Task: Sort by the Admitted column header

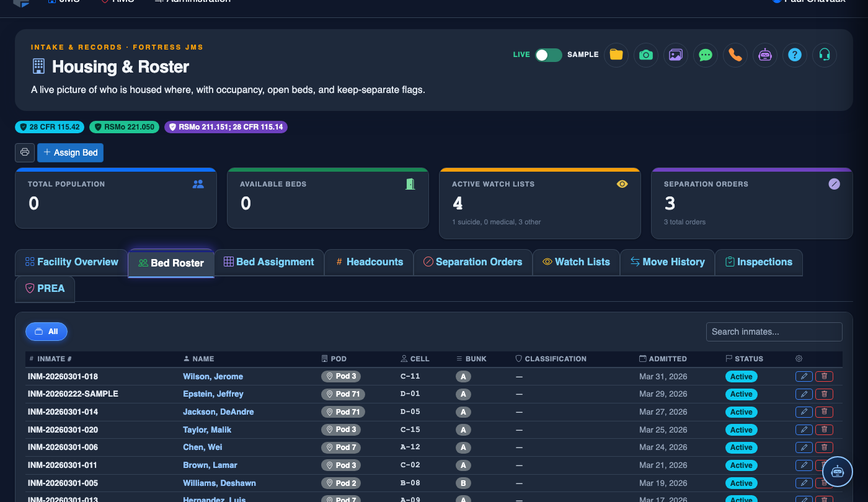Action: (x=663, y=359)
